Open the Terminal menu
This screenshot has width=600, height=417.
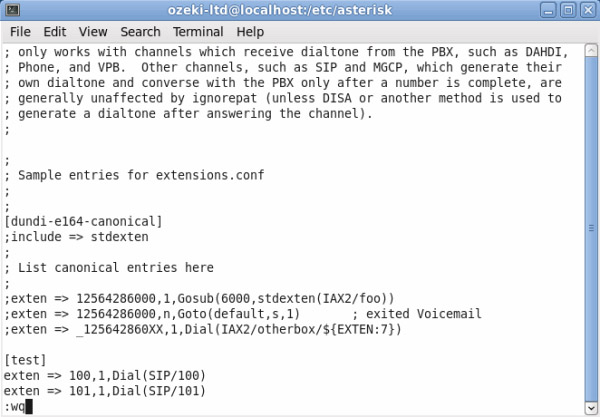[x=198, y=32]
